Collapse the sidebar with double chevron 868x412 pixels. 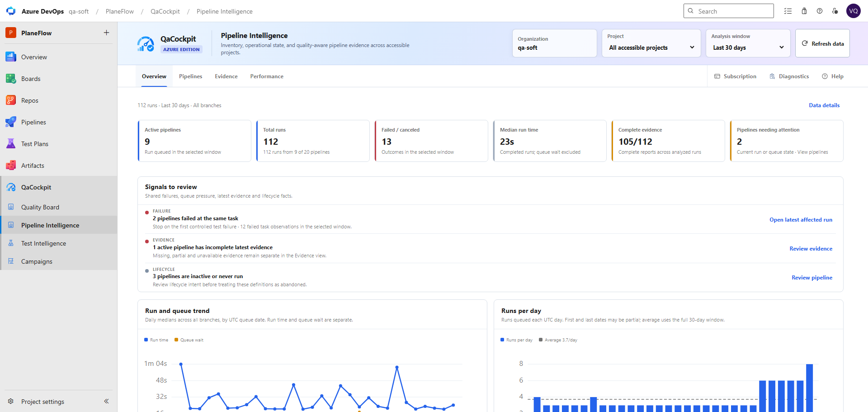pos(106,401)
